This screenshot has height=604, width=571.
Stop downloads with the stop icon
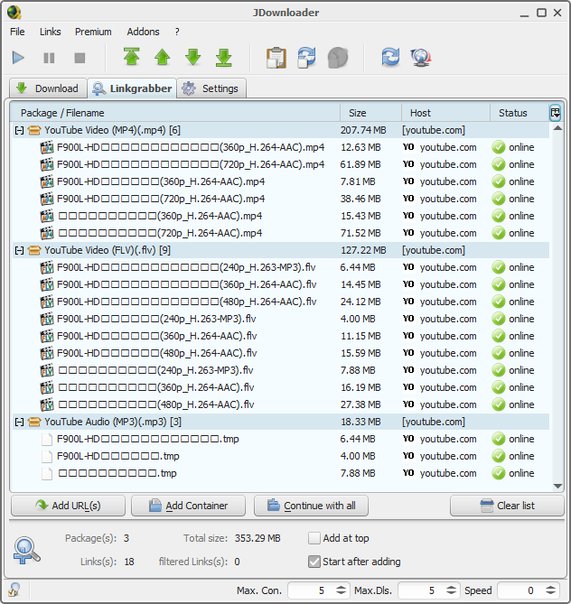point(79,58)
